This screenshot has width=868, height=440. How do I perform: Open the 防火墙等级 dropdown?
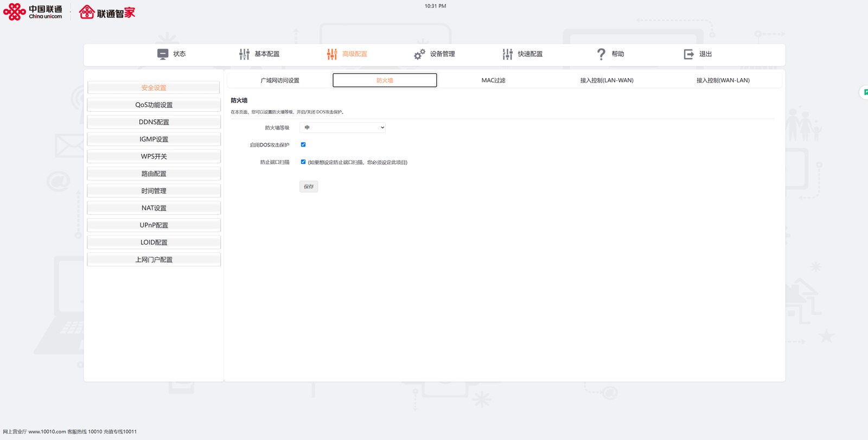tap(343, 127)
